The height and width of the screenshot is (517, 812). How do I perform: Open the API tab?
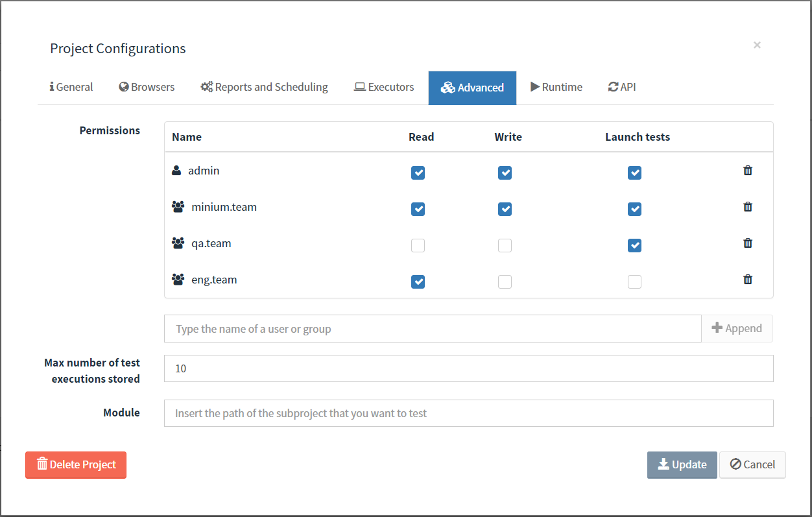[622, 87]
